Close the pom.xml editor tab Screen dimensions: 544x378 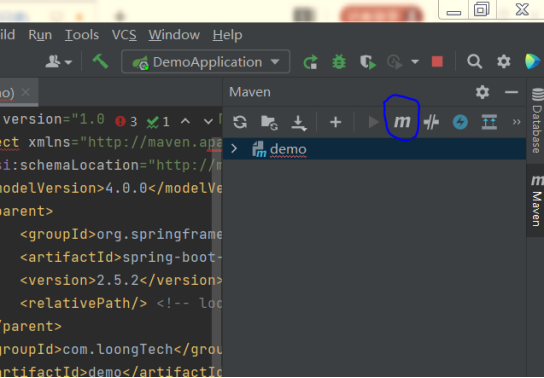click(x=26, y=92)
